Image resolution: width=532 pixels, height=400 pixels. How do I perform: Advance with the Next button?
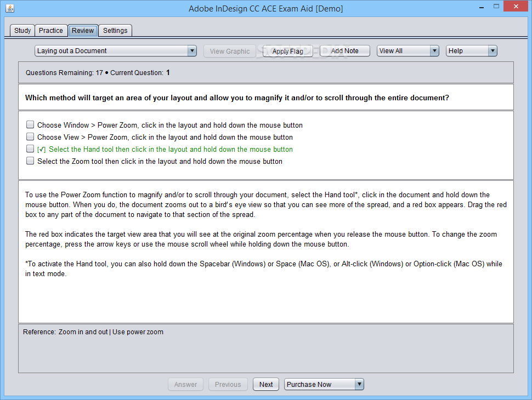tap(266, 385)
